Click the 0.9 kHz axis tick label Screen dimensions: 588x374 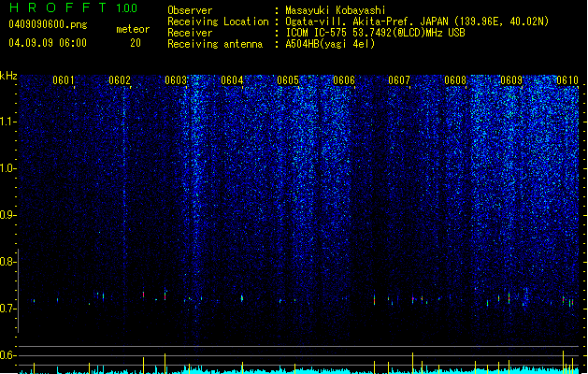pos(8,215)
